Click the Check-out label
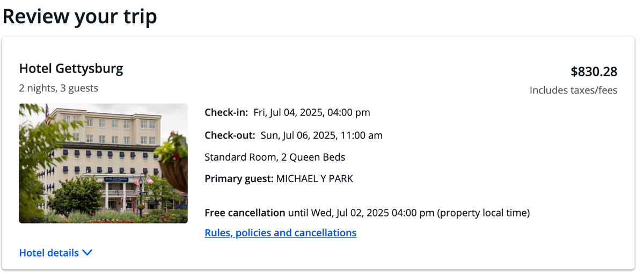The width and height of the screenshot is (644, 274). pyautogui.click(x=230, y=135)
